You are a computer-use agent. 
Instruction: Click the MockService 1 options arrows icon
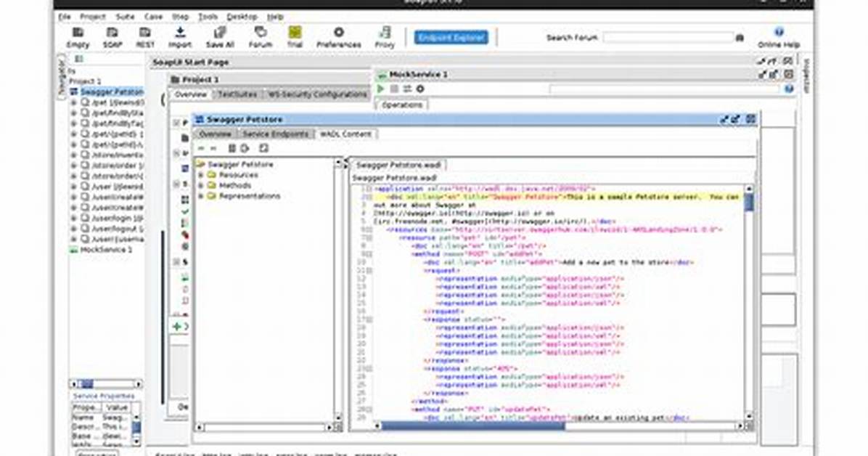pos(407,89)
